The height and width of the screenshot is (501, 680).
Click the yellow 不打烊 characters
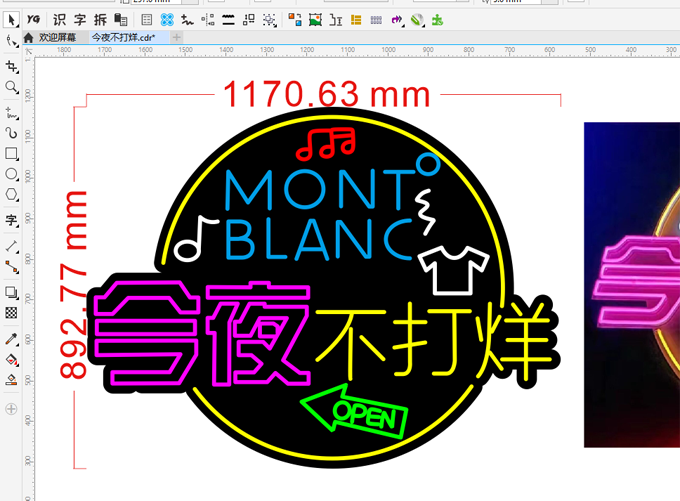(434, 339)
